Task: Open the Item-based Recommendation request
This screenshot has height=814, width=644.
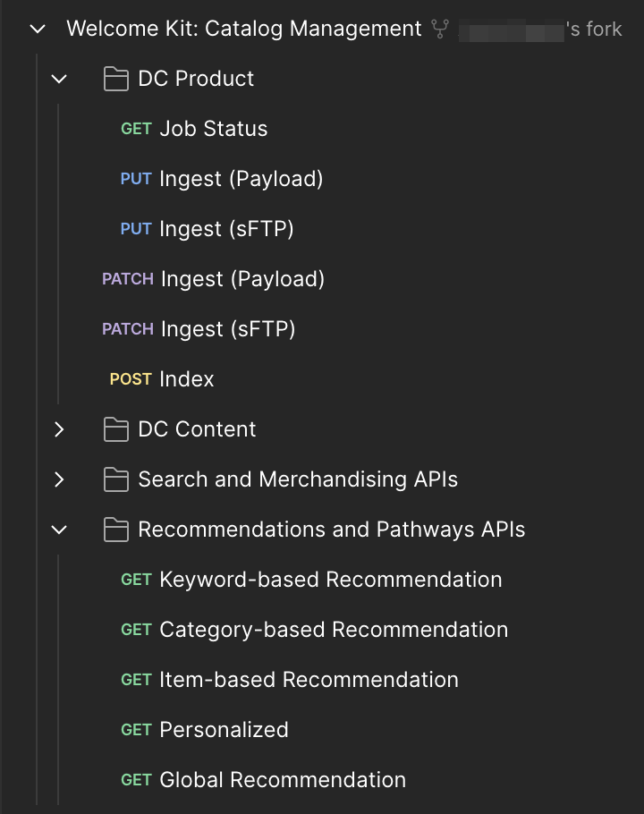Action: pos(309,680)
